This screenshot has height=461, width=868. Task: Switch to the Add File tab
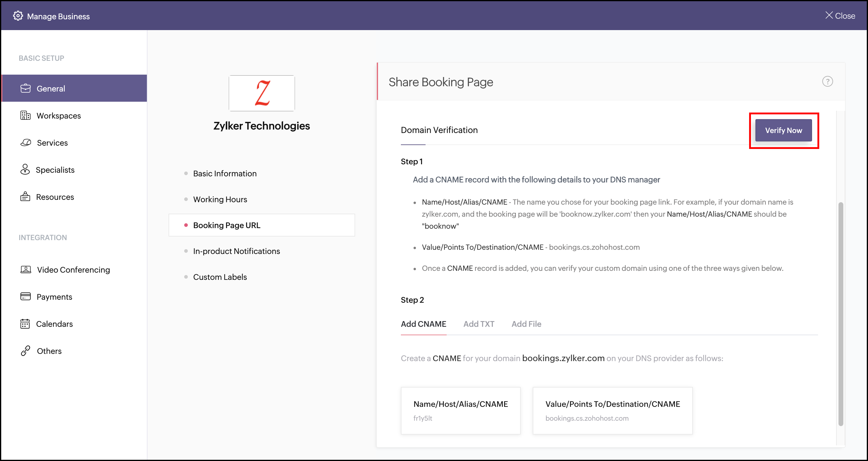(x=526, y=324)
